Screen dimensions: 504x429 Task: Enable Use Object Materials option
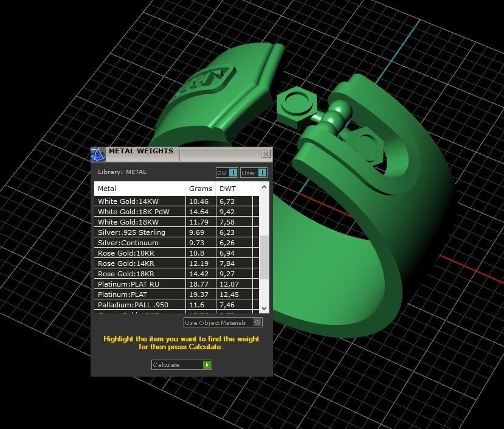tap(223, 323)
